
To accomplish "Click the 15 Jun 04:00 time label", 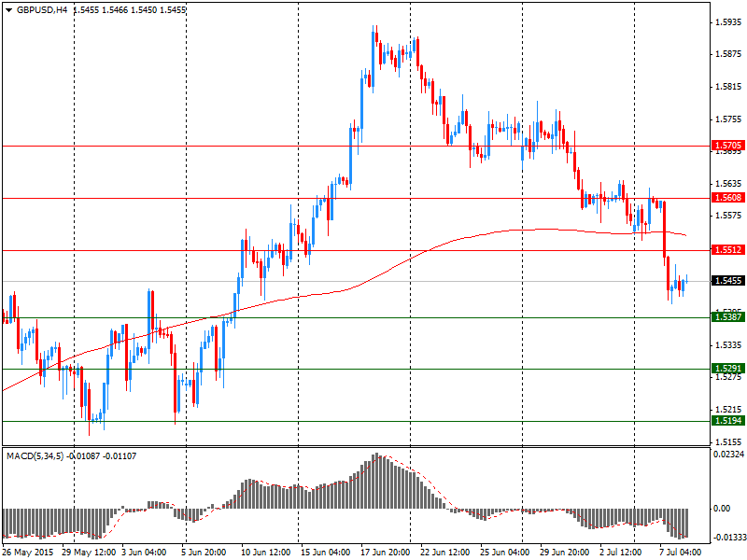I will click(326, 553).
